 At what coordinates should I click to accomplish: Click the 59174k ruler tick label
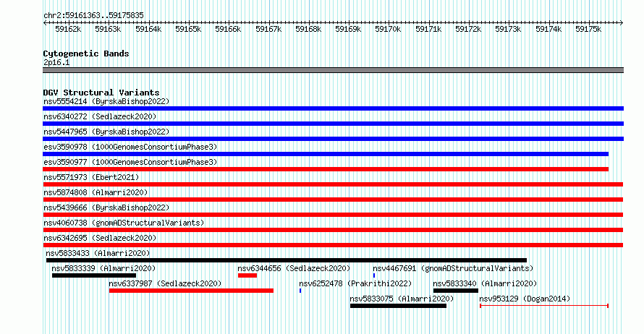point(548,29)
